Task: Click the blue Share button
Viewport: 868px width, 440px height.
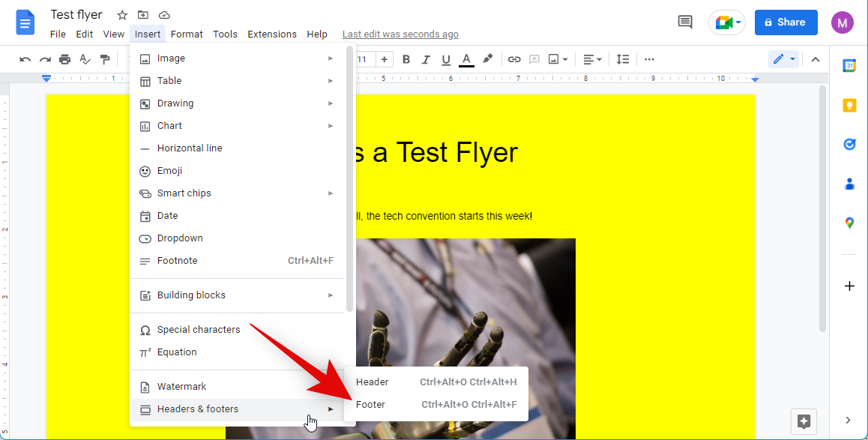Action: coord(786,22)
